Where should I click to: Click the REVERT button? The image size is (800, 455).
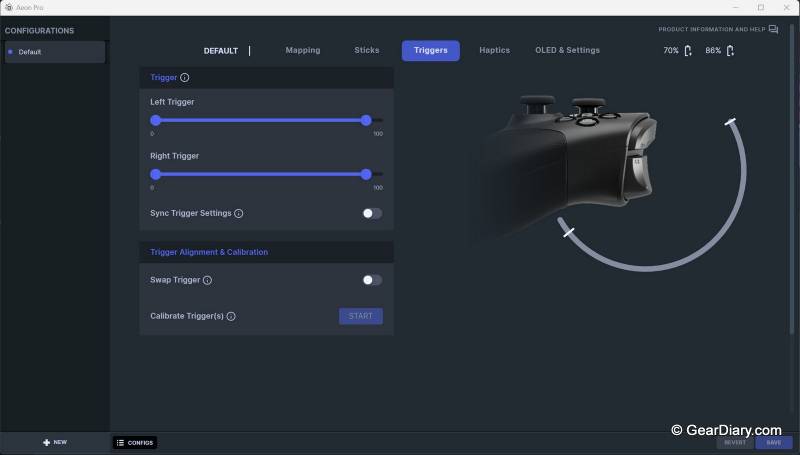click(x=735, y=443)
